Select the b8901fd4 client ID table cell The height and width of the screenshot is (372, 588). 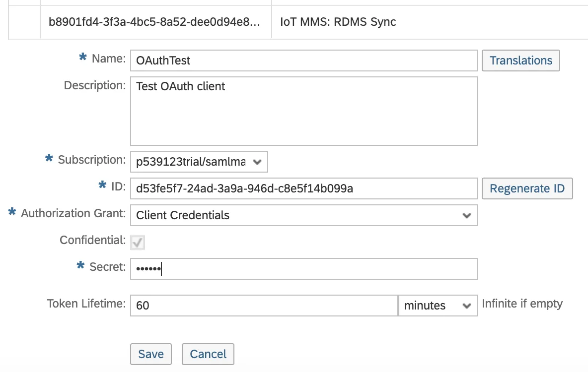155,22
